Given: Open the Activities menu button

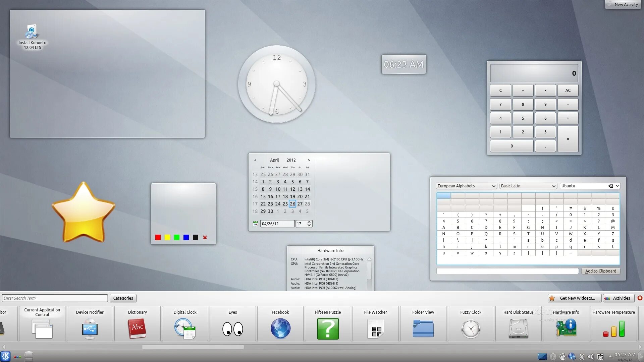Looking at the screenshot, I should [x=619, y=298].
